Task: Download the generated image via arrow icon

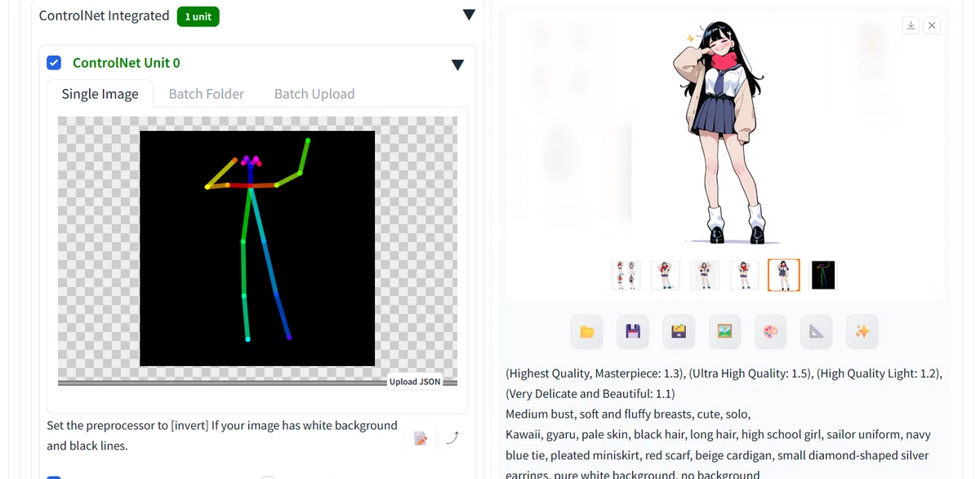Action: [911, 25]
